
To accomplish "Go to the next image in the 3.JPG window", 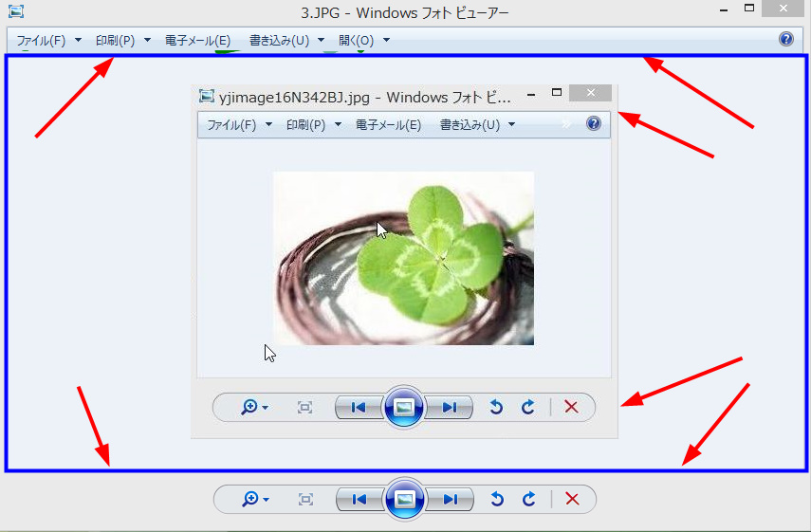I will (451, 499).
